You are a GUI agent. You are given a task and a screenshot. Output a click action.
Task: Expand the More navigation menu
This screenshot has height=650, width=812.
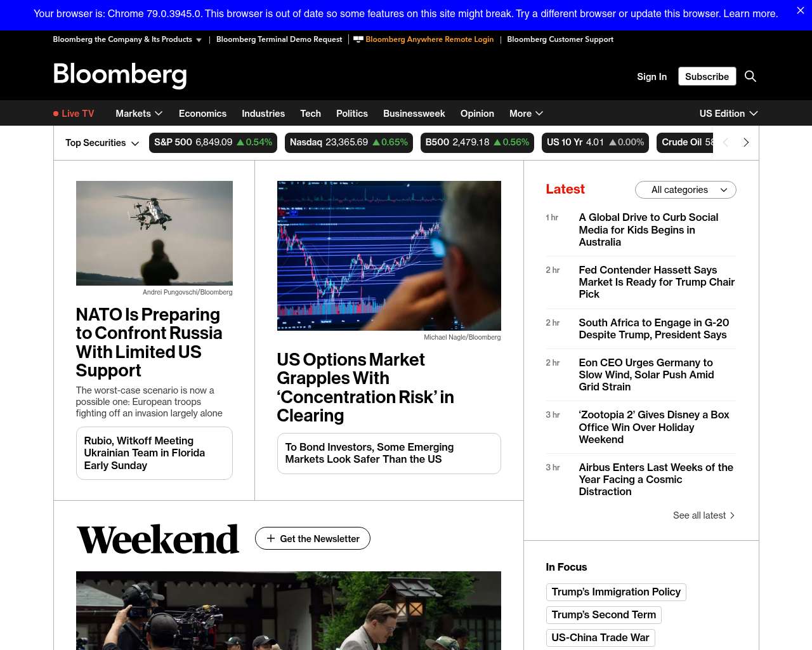526,114
